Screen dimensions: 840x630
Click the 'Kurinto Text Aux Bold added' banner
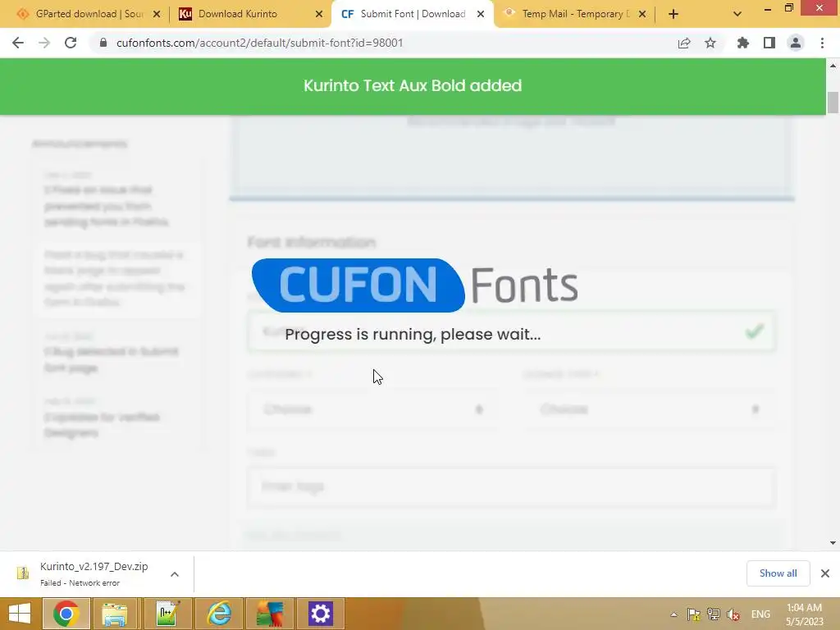click(413, 85)
